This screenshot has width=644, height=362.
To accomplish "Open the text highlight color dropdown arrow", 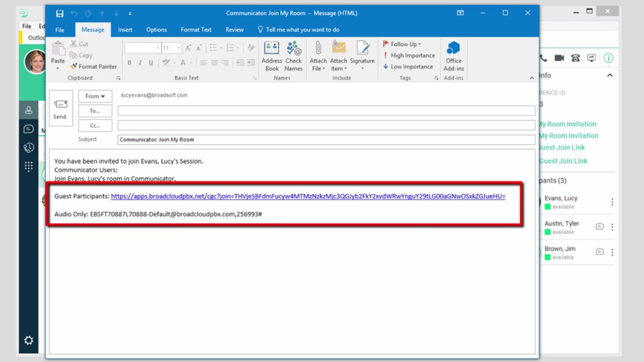I will 175,63.
